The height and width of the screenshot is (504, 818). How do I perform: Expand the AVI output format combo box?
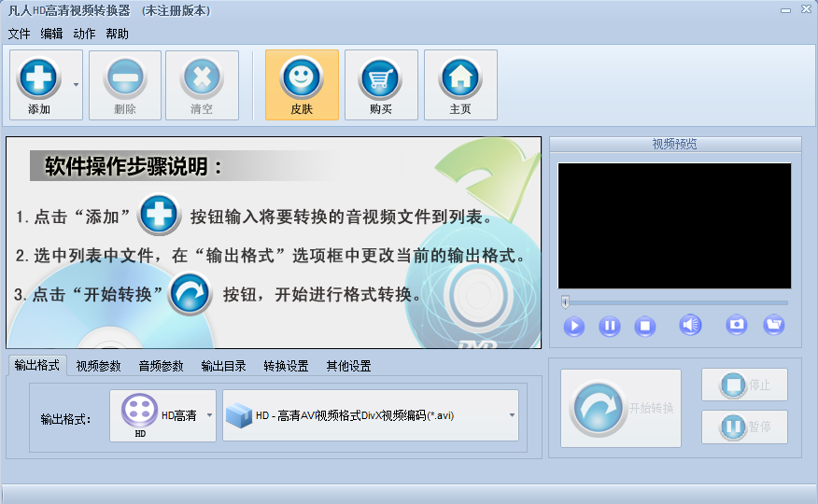[512, 415]
